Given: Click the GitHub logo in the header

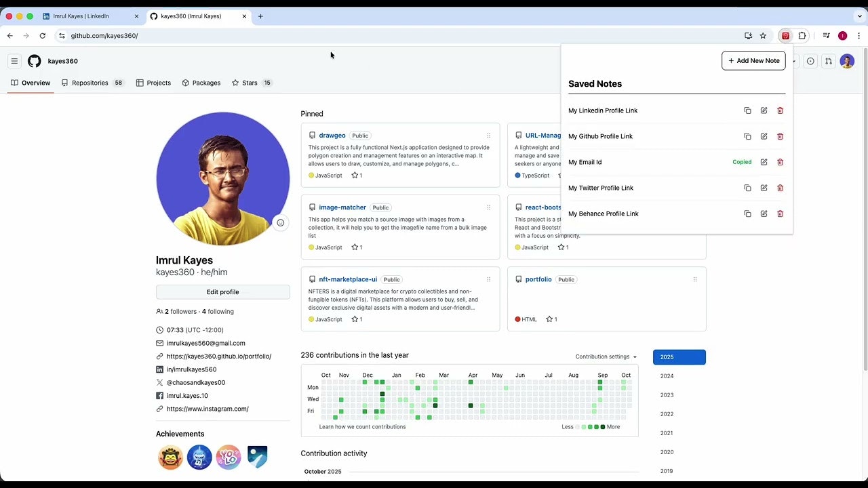Looking at the screenshot, I should pyautogui.click(x=34, y=61).
